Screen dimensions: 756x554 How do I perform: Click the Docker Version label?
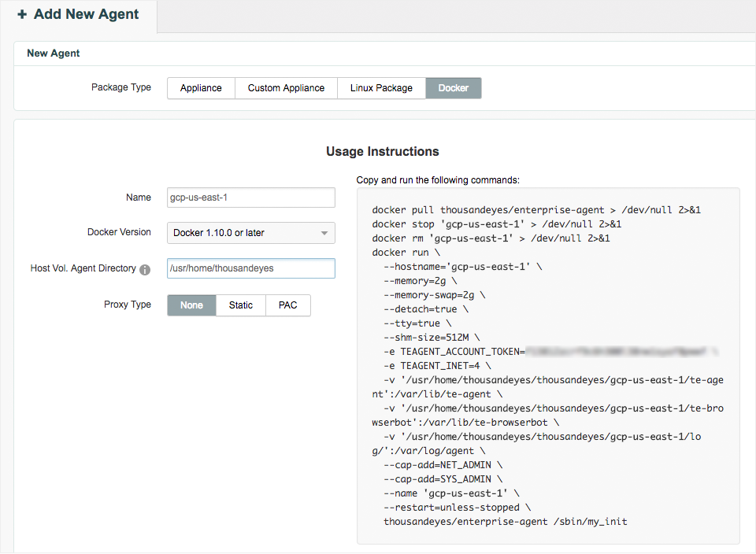tap(119, 233)
